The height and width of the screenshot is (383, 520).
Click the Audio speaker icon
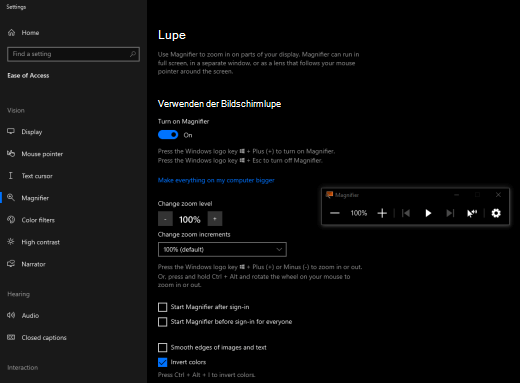(11, 315)
